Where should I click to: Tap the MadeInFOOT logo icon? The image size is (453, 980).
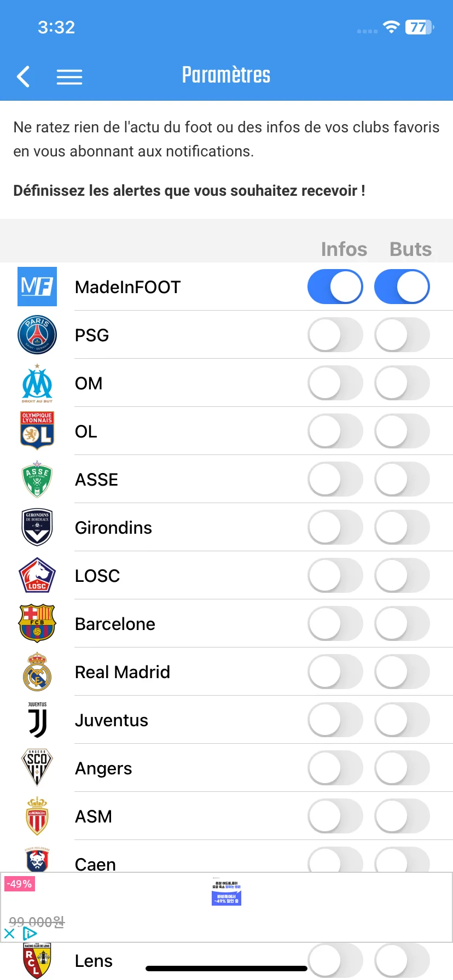tap(37, 287)
